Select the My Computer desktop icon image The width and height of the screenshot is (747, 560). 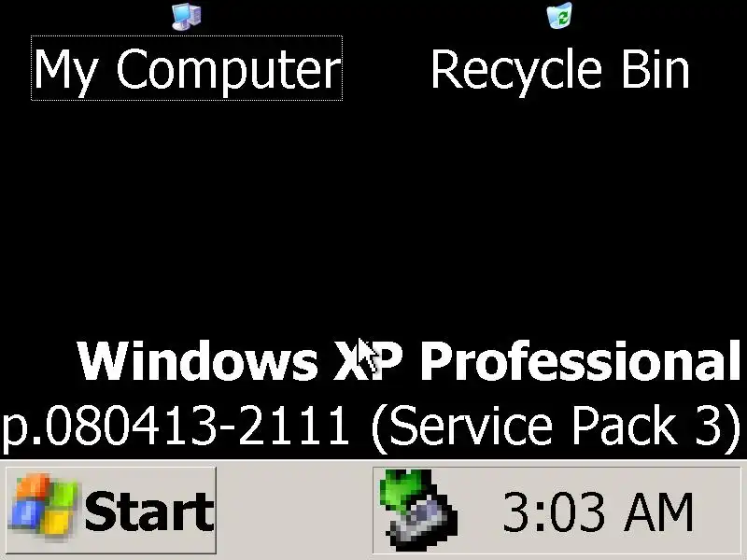coord(186,17)
